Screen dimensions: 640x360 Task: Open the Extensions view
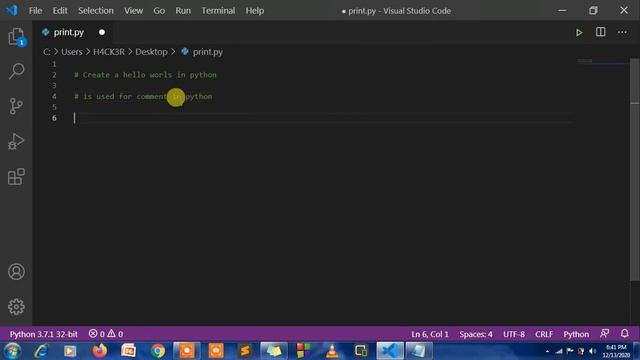tap(16, 176)
